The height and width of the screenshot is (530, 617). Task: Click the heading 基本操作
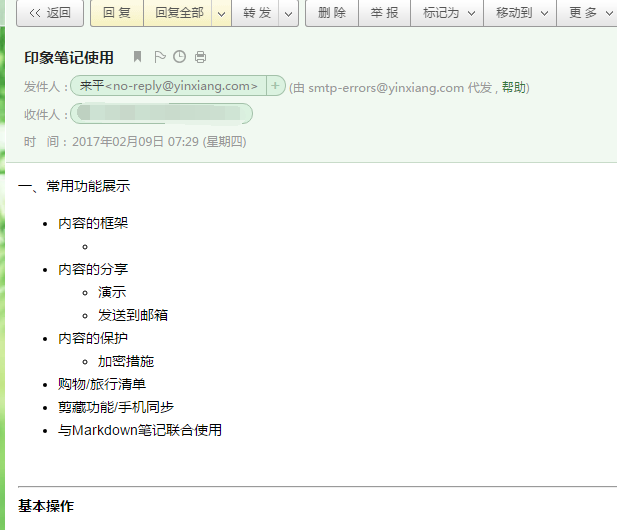(46, 506)
